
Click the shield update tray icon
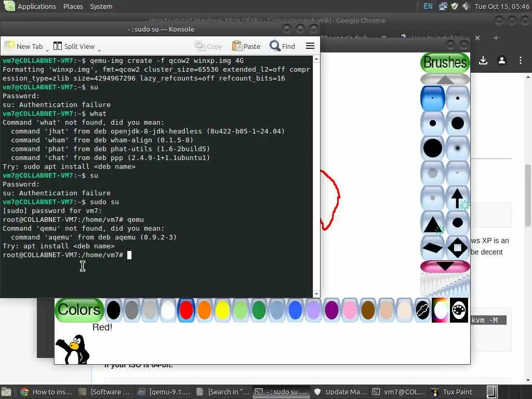455,6
